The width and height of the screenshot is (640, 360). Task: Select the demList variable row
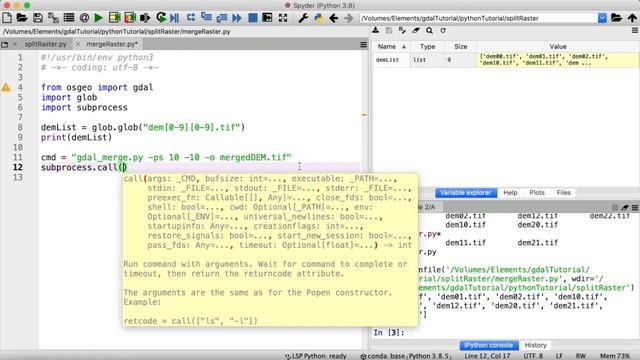pos(506,60)
